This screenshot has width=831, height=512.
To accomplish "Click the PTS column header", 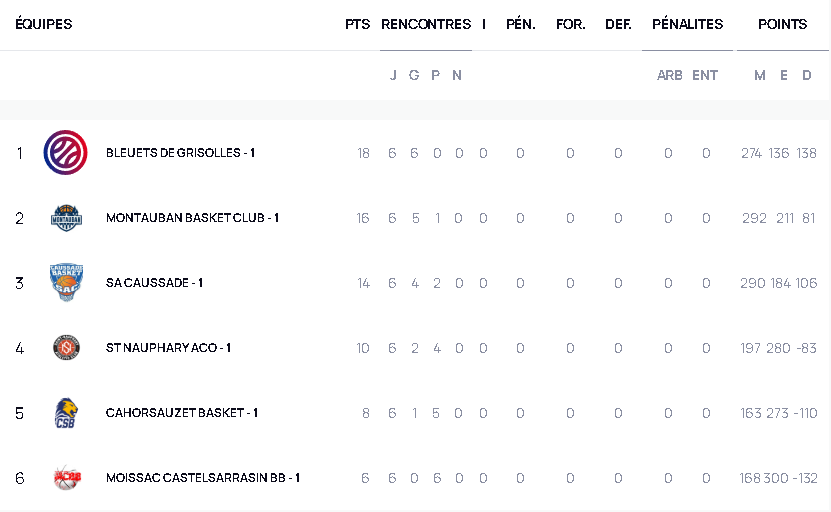I will click(x=357, y=24).
